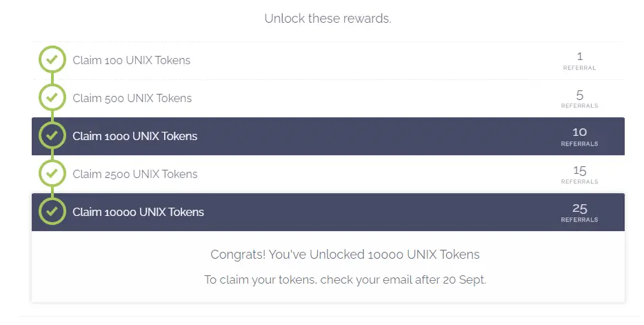644x325 pixels.
Task: Select the Claim 2500 UNIX Tokens text
Action: pos(135,174)
